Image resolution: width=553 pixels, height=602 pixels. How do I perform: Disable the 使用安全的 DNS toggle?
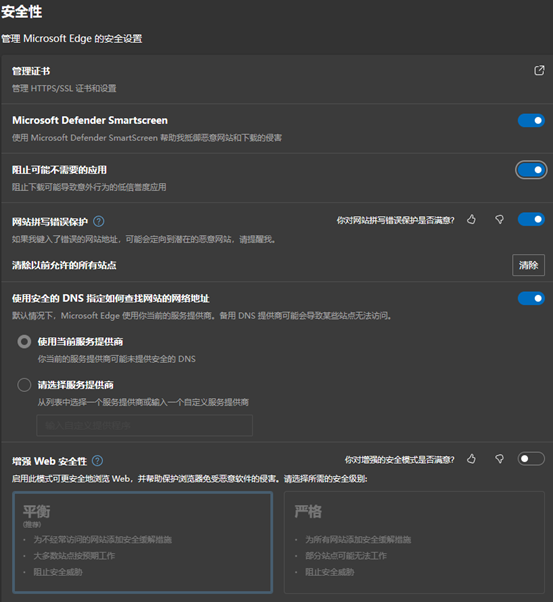pos(531,298)
